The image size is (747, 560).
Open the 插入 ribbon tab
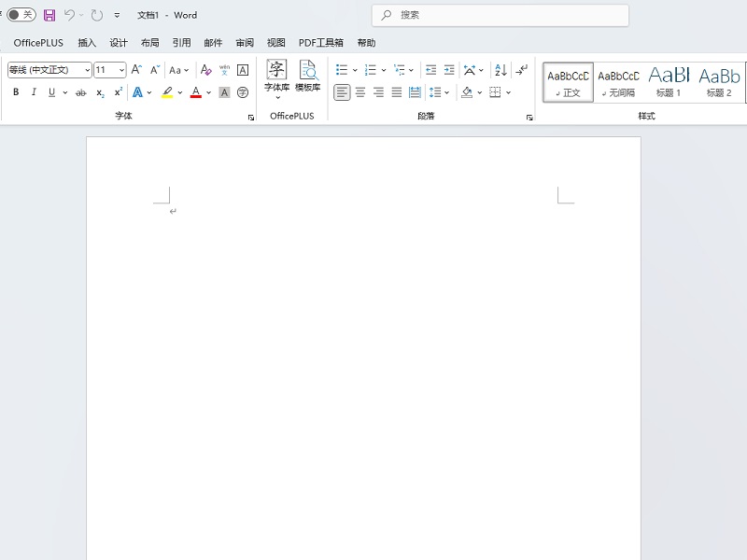(x=87, y=43)
